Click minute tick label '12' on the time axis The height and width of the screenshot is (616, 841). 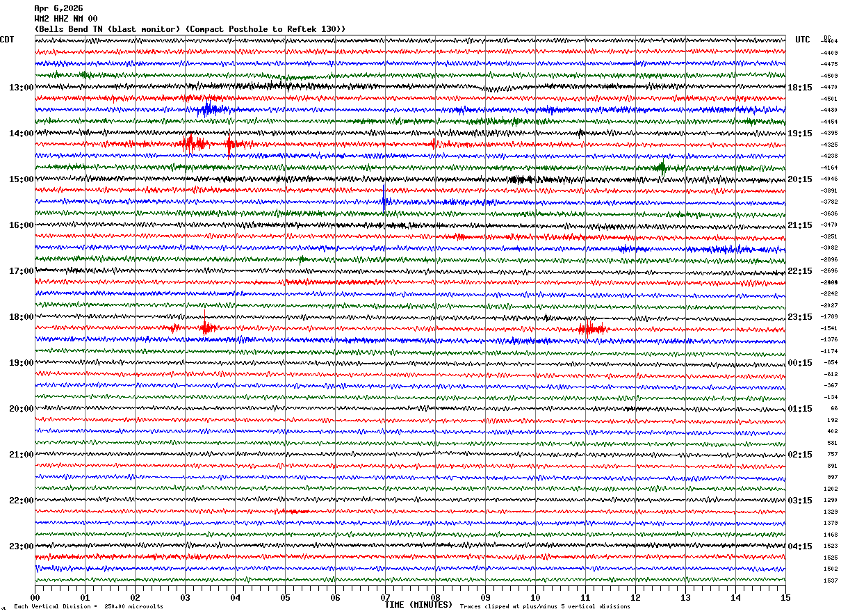click(x=635, y=597)
